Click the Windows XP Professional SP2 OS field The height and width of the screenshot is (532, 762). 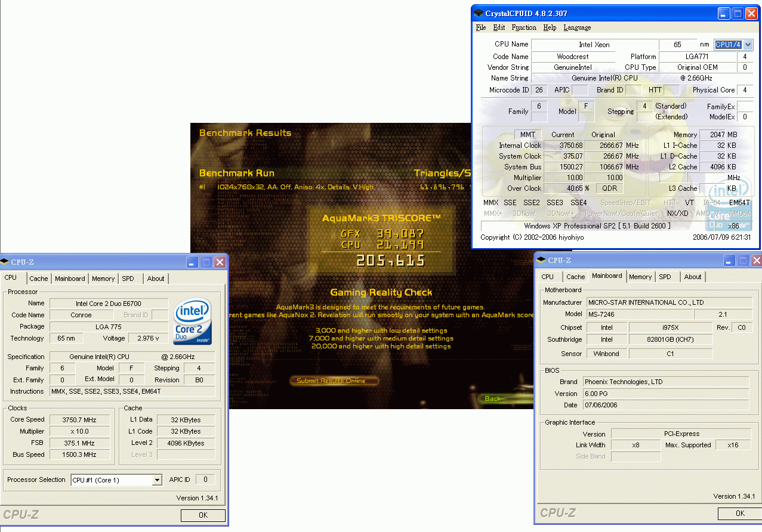click(597, 226)
